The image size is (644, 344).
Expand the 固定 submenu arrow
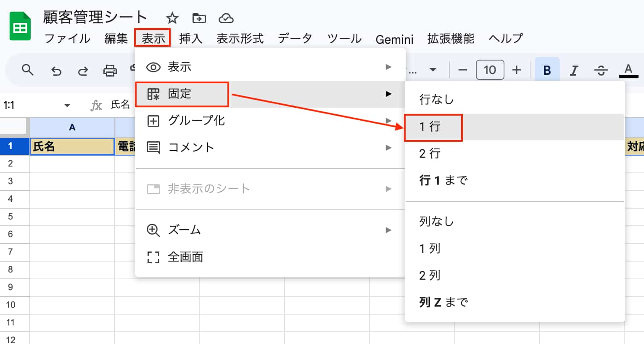pyautogui.click(x=388, y=94)
